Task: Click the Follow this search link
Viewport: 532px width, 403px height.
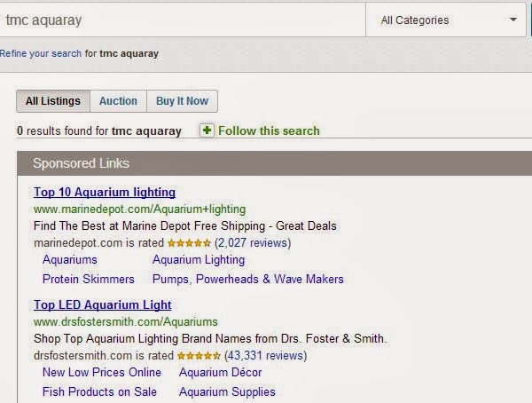Action: (269, 130)
